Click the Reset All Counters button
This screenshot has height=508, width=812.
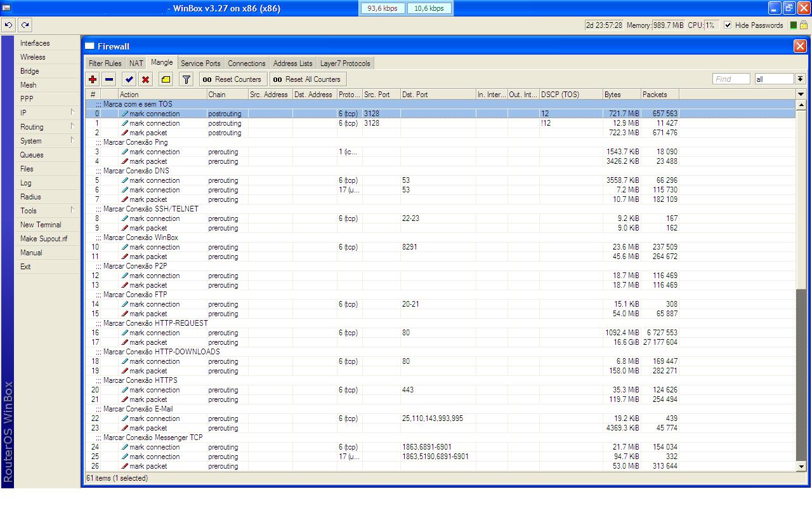pos(308,79)
